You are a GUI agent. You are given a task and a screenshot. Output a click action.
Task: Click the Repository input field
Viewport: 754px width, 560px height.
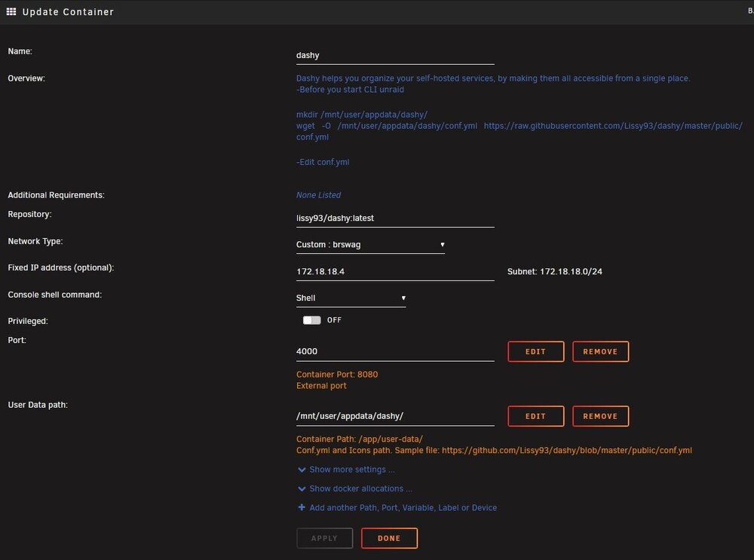pyautogui.click(x=395, y=219)
